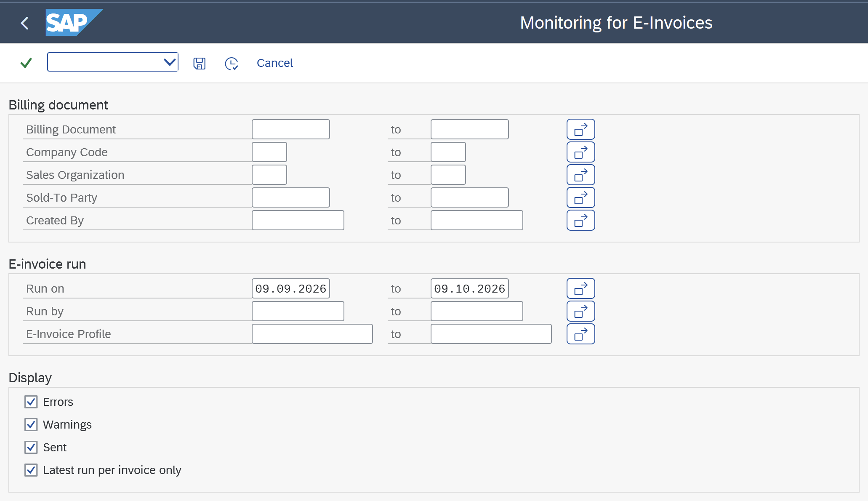Toggle the Errors checkbox
This screenshot has height=501, width=868.
click(31, 402)
